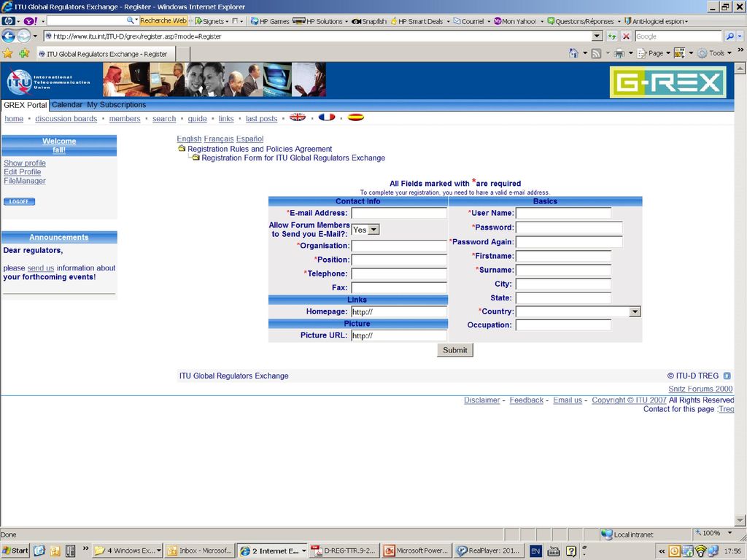Open the Home page icon in command bar
747x560 pixels.
[x=573, y=53]
